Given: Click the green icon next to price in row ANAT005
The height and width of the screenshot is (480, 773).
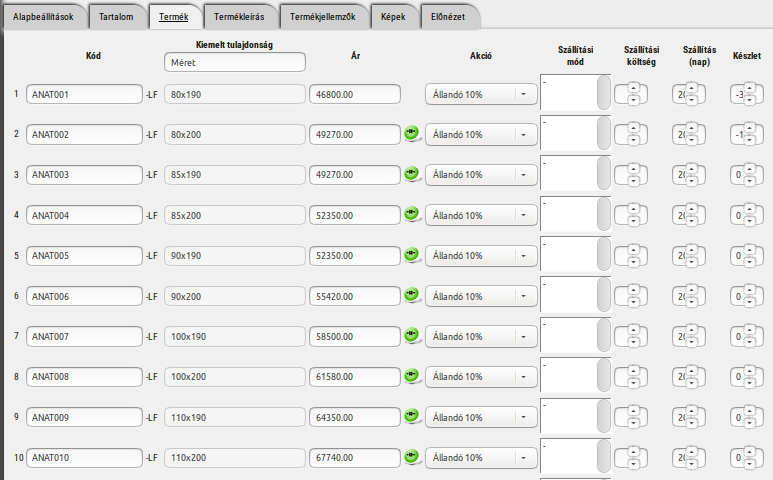Looking at the screenshot, I should tap(412, 255).
